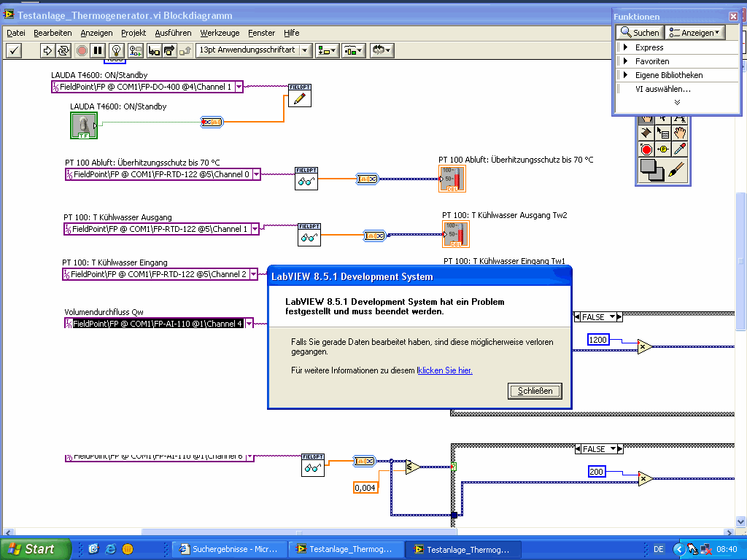This screenshot has width=747, height=560.
Task: Click the Pause toolbar button
Action: point(98,50)
